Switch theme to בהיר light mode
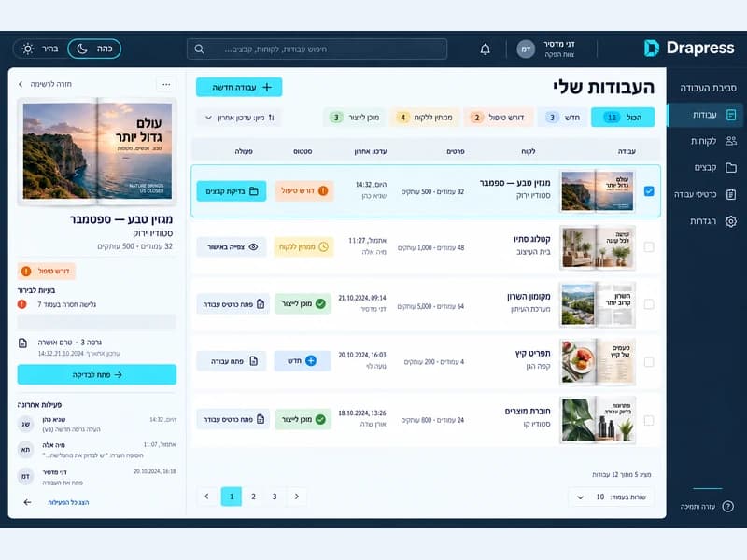 tap(40, 49)
